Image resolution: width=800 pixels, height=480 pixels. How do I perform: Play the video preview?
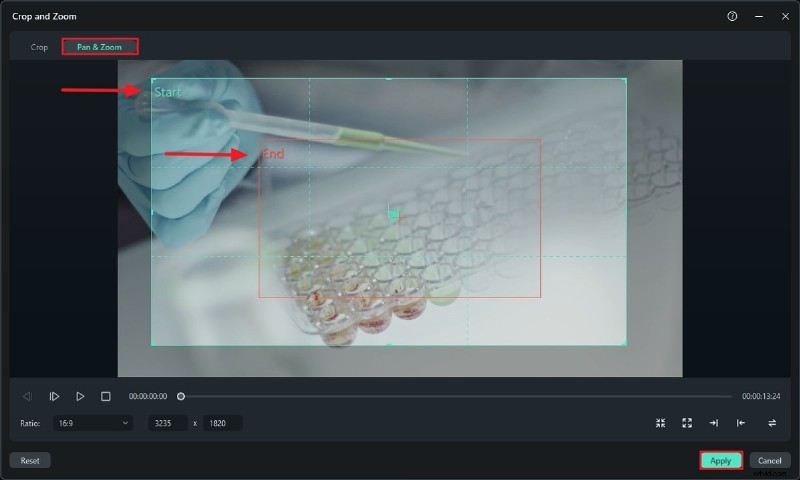pos(80,396)
